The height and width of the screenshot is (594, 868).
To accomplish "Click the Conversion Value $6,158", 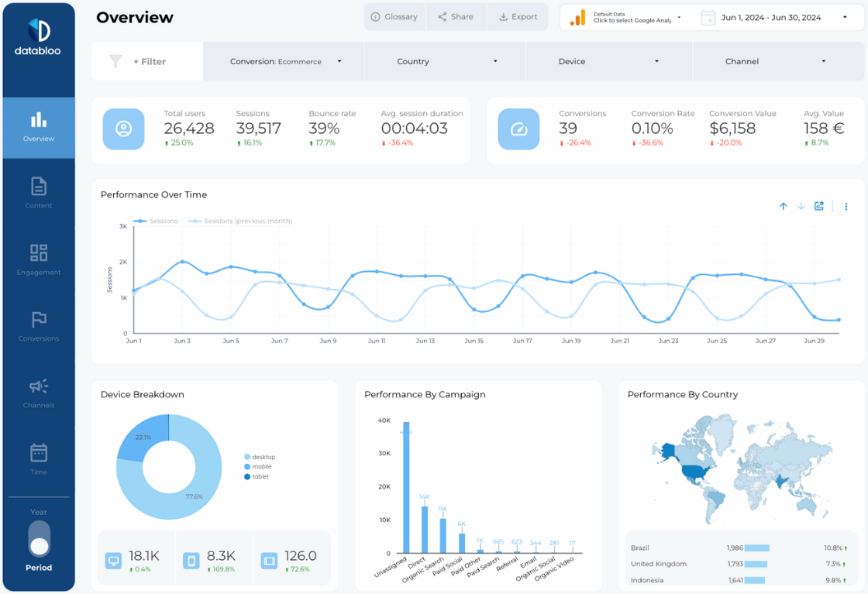I will pos(732,129).
